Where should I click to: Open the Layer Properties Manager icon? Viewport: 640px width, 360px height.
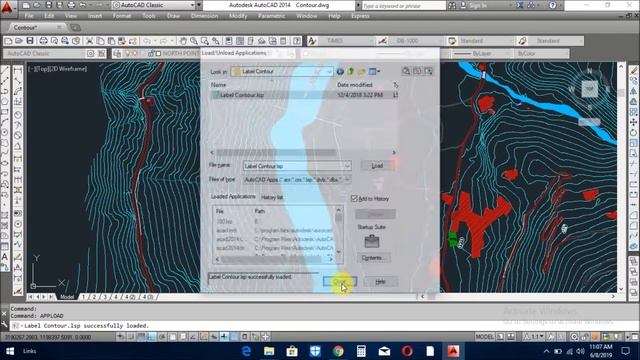(117, 53)
